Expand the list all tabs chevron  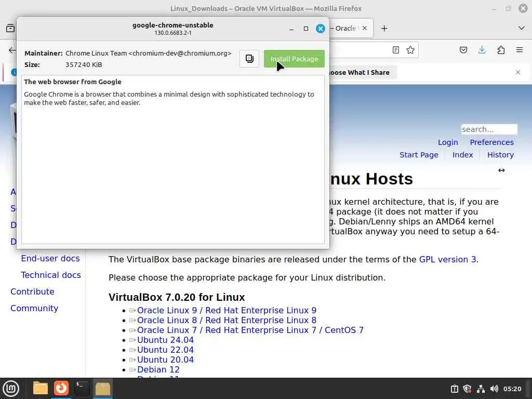[522, 28]
